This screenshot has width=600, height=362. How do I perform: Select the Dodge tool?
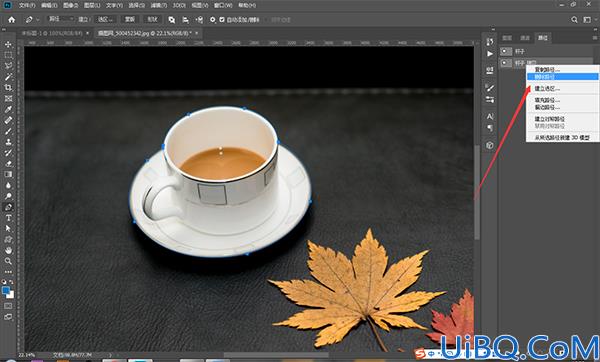click(x=8, y=196)
